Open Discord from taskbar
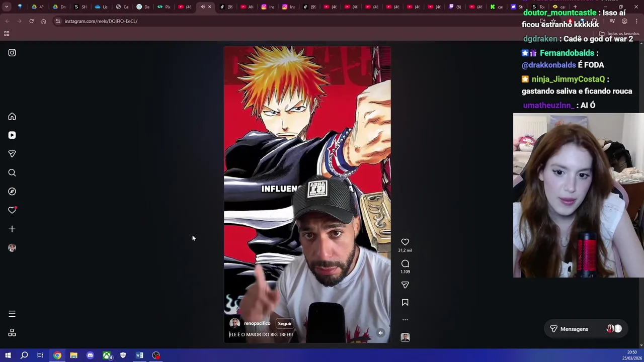The height and width of the screenshot is (362, 644). point(90,355)
